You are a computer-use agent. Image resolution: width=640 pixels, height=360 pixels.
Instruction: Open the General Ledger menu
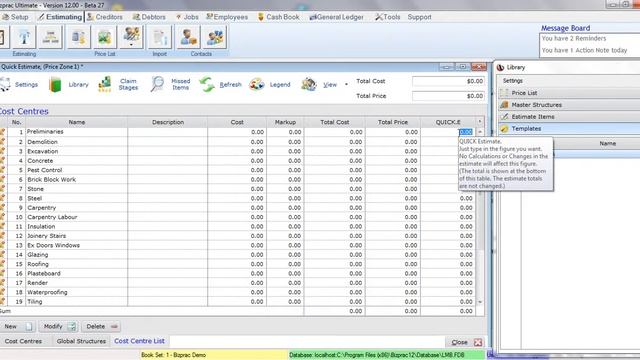pyautogui.click(x=336, y=17)
